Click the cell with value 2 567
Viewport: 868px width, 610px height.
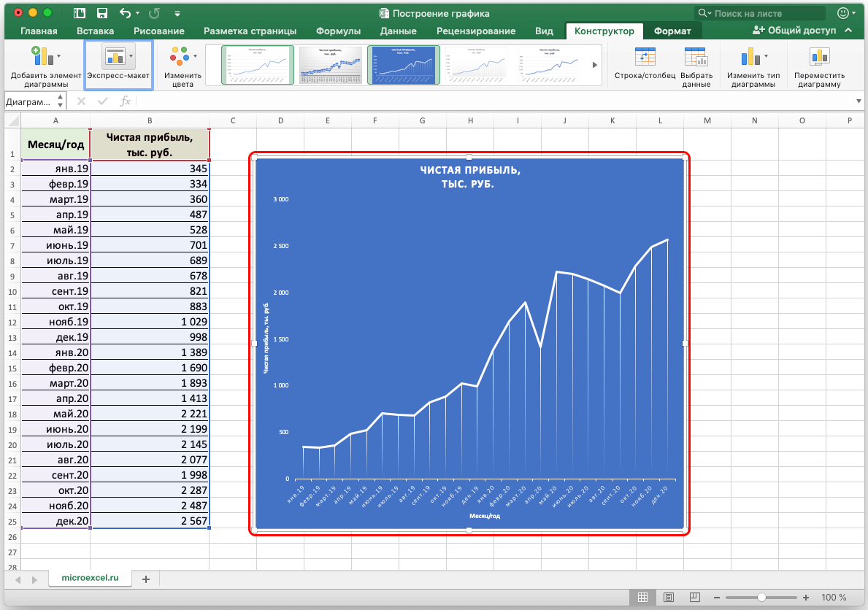150,521
